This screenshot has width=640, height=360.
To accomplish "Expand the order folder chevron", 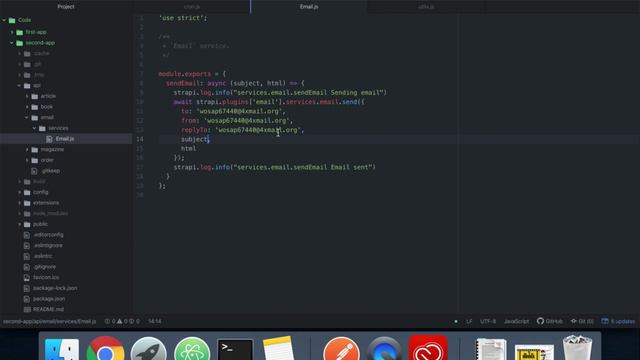I will coord(27,160).
